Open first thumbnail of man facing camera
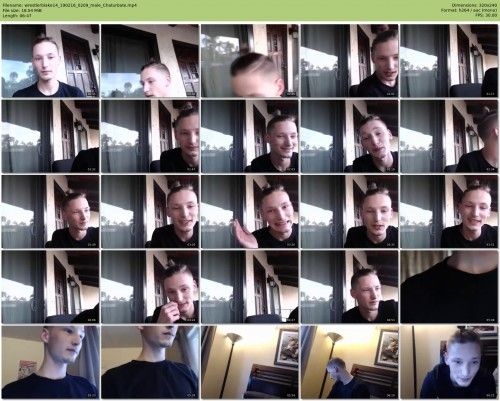The image size is (500, 401). pos(50,61)
